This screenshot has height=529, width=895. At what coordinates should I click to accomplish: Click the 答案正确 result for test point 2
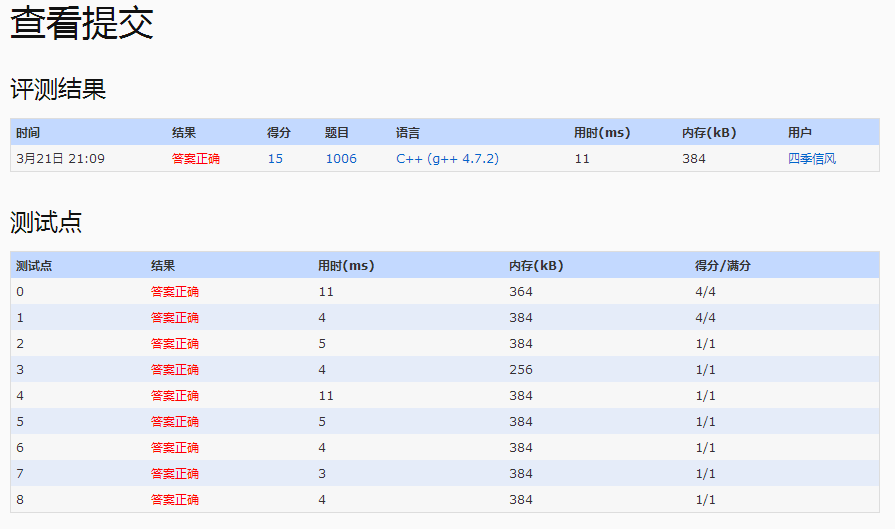(x=175, y=344)
